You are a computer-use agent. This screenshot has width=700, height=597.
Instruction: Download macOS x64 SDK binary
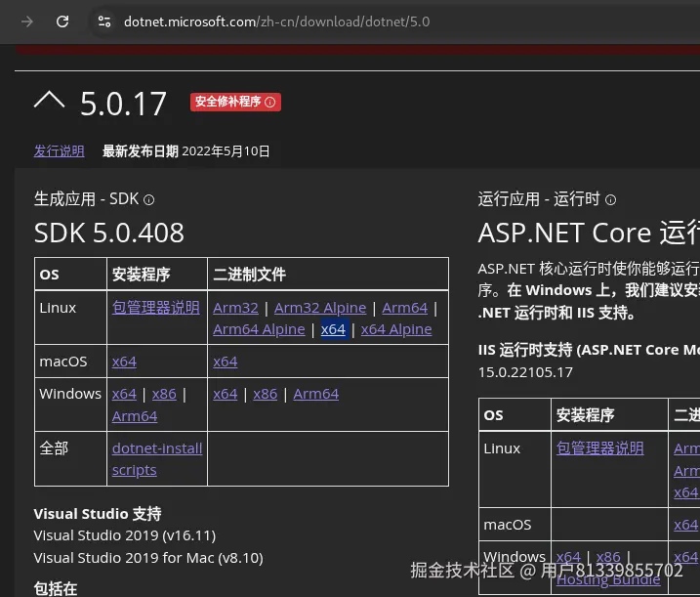click(225, 362)
